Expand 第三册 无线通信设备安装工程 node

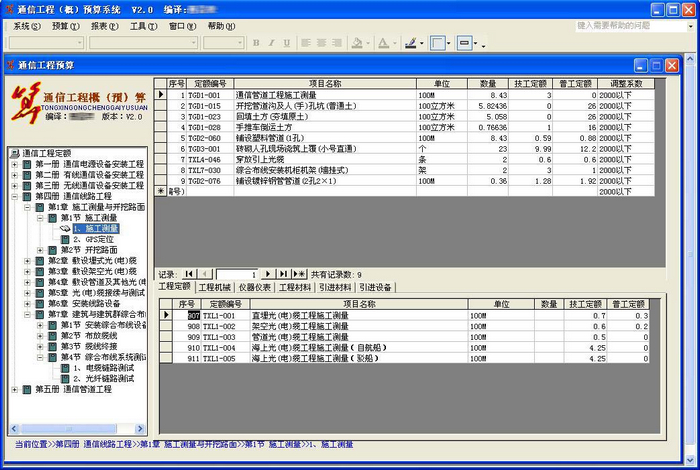(x=14, y=186)
